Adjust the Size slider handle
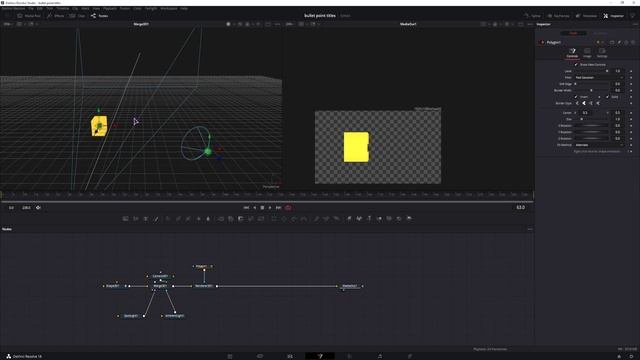Viewport: 640px width, 360px height. [x=582, y=119]
